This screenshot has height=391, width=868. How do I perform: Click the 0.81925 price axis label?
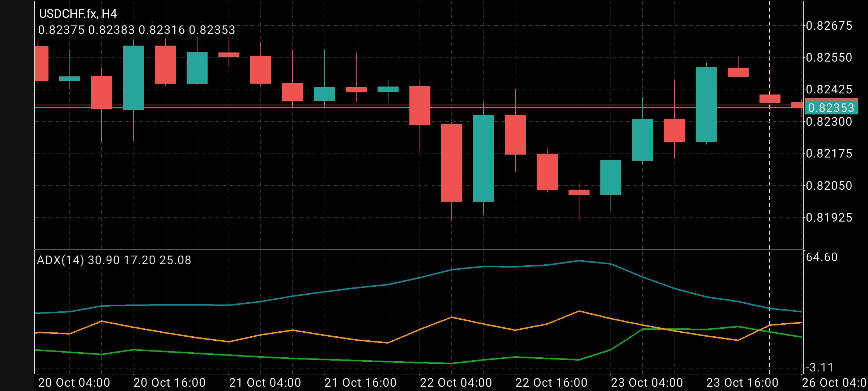coord(829,218)
